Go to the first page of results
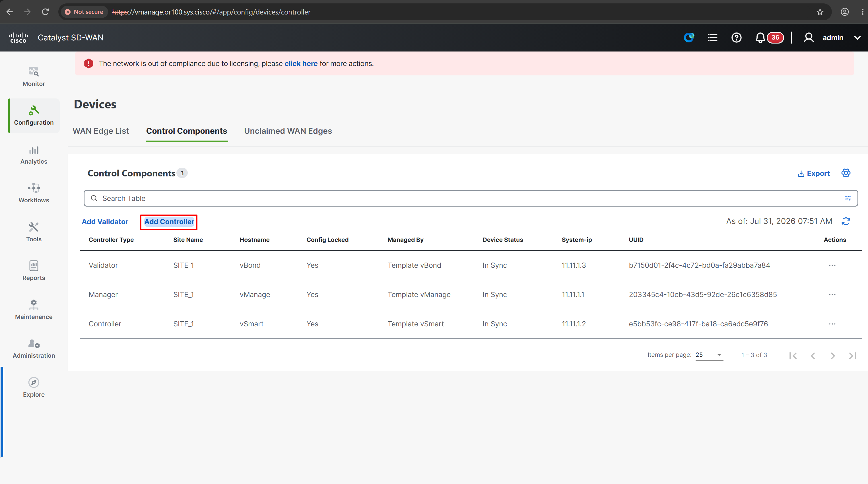868x484 pixels. click(793, 356)
